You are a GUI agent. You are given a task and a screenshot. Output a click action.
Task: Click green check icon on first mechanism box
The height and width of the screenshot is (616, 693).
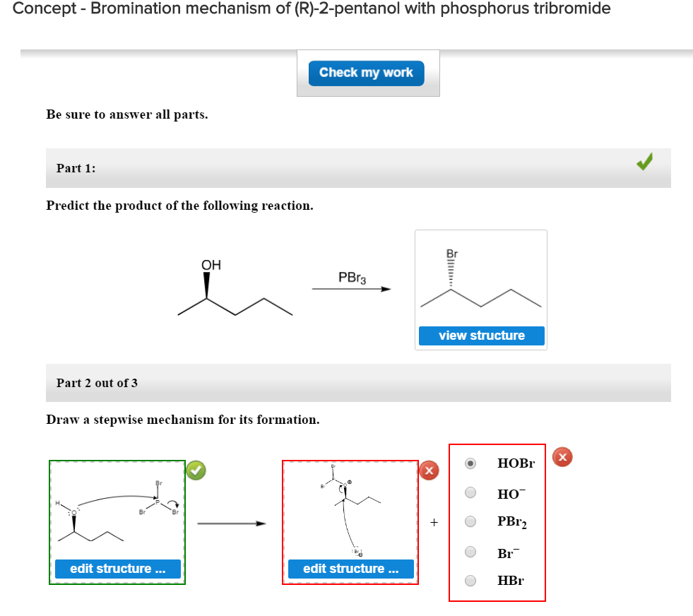tap(196, 470)
